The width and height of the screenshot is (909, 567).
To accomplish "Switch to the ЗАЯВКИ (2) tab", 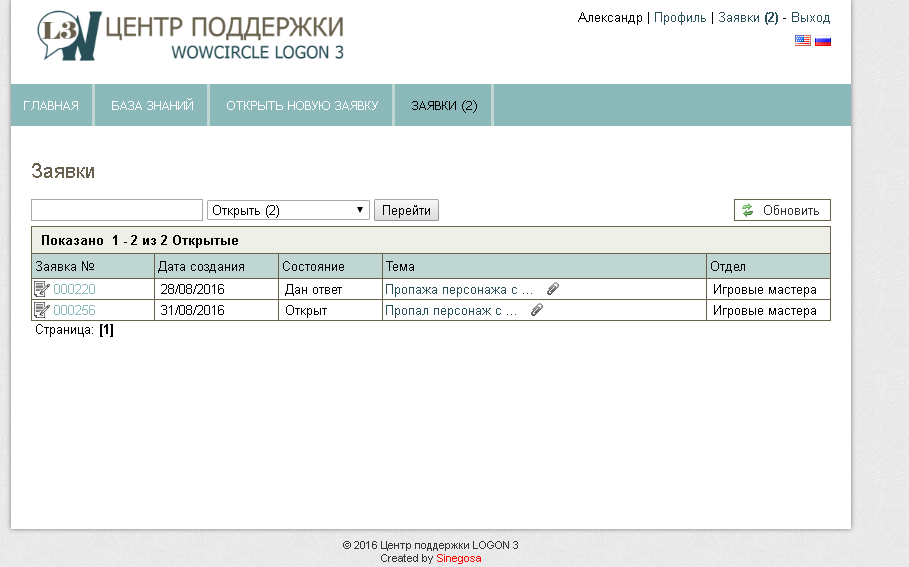I will [x=444, y=105].
